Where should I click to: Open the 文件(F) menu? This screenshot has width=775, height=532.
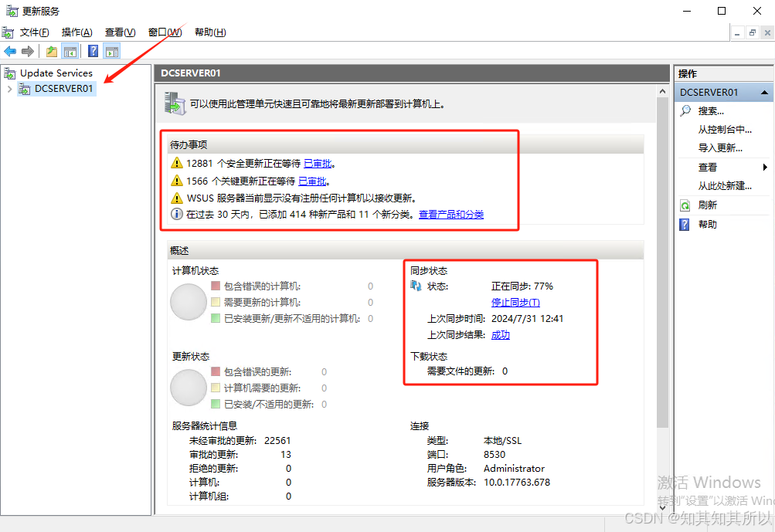pos(35,32)
